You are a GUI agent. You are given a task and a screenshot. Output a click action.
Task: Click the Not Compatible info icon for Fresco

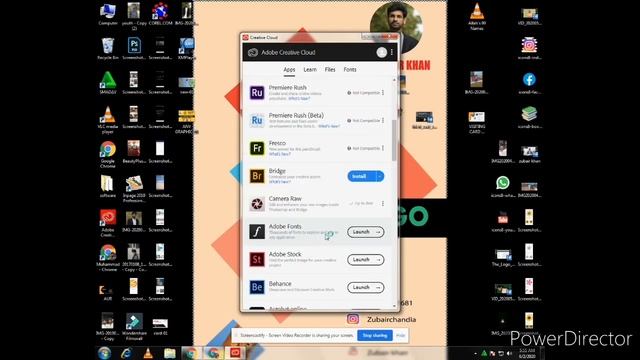pyautogui.click(x=349, y=148)
